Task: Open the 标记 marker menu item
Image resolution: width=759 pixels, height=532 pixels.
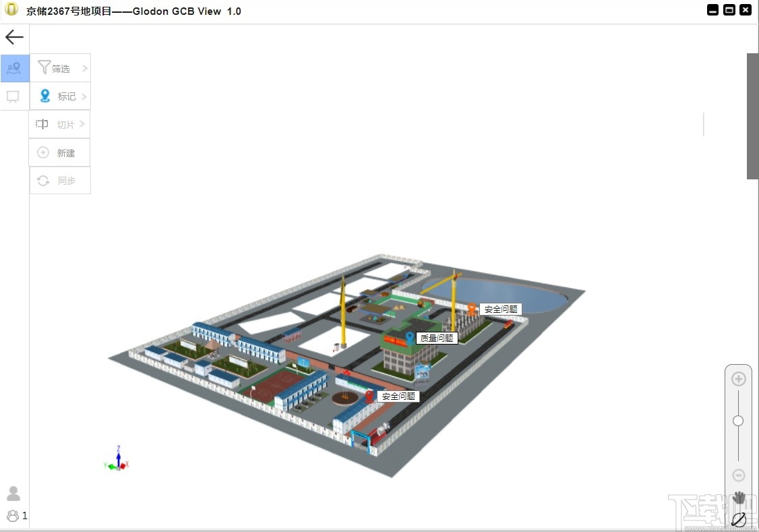Action: click(x=60, y=96)
